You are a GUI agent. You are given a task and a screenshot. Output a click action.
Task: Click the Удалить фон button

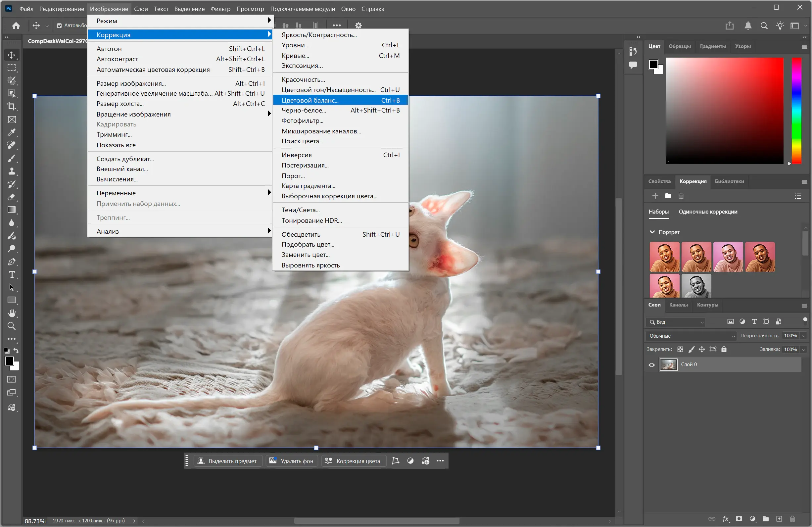[x=291, y=461]
